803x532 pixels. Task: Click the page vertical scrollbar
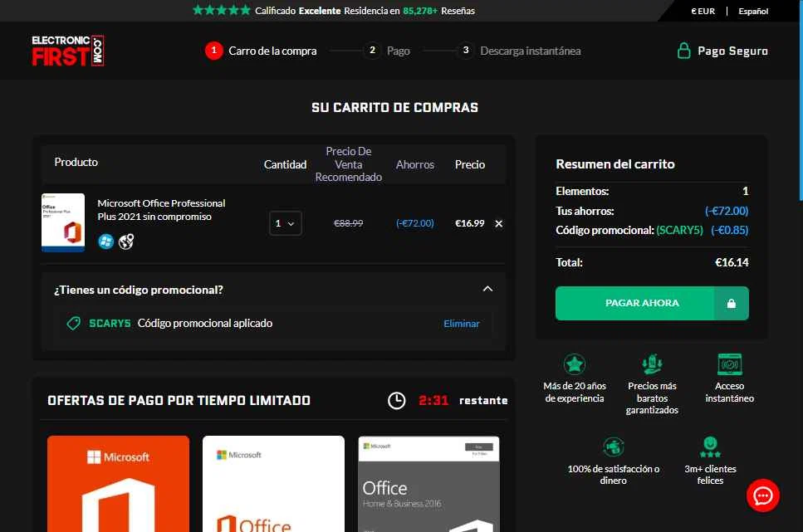tap(801, 100)
